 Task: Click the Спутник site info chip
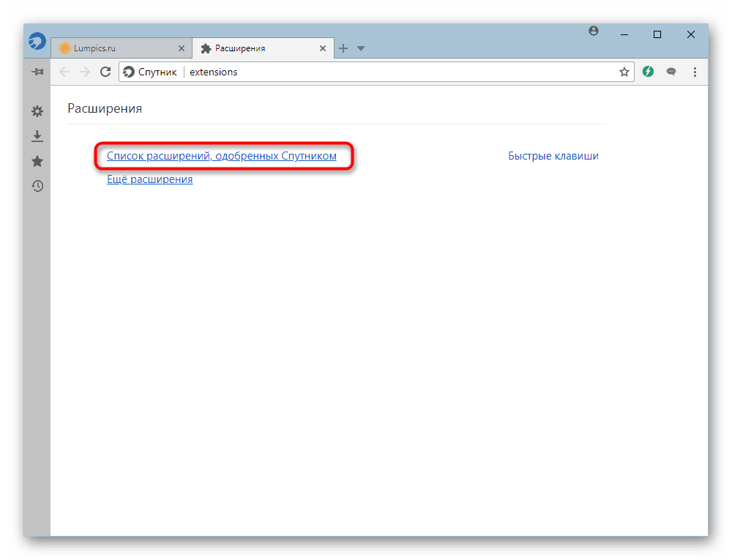(x=151, y=72)
